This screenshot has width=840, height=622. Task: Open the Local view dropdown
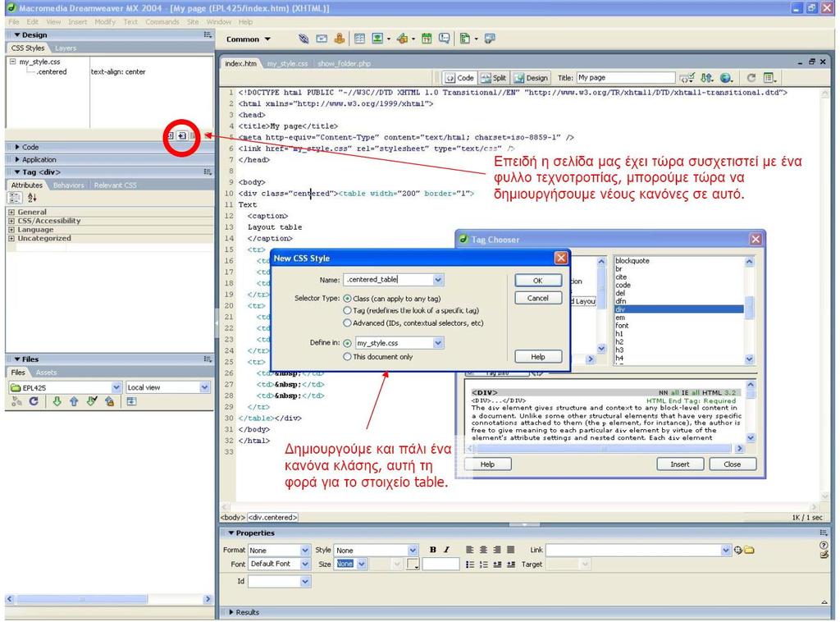coord(204,387)
